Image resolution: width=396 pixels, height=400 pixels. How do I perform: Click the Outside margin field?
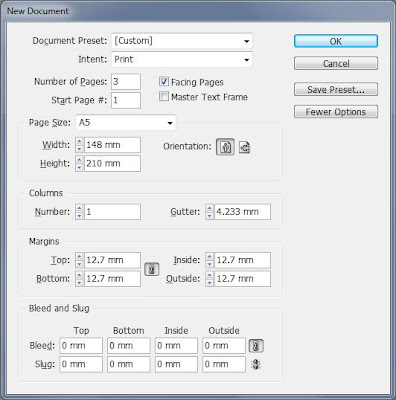(242, 279)
